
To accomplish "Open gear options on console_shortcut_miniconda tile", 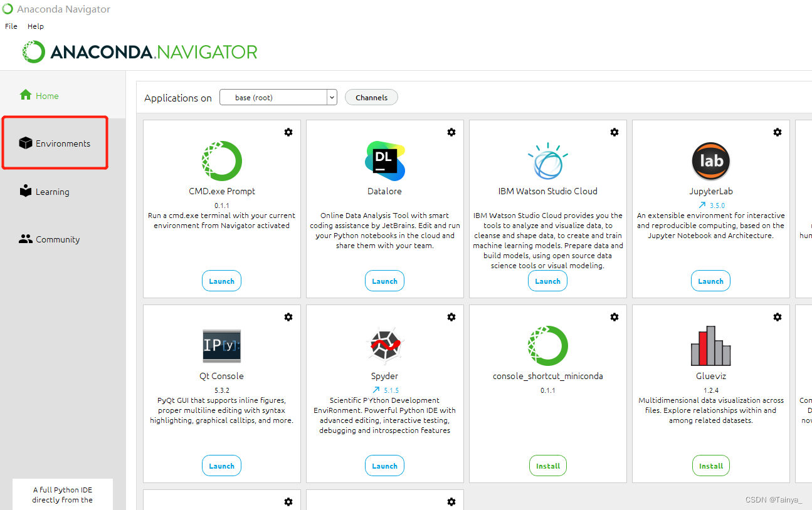I will tap(614, 317).
